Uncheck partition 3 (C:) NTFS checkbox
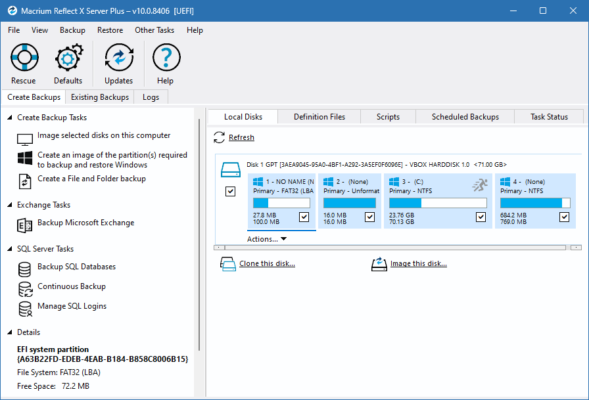 coord(481,217)
